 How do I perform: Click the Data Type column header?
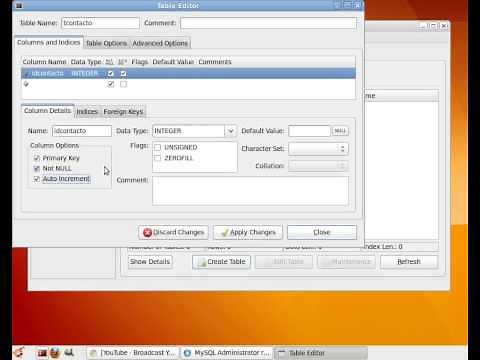click(86, 62)
